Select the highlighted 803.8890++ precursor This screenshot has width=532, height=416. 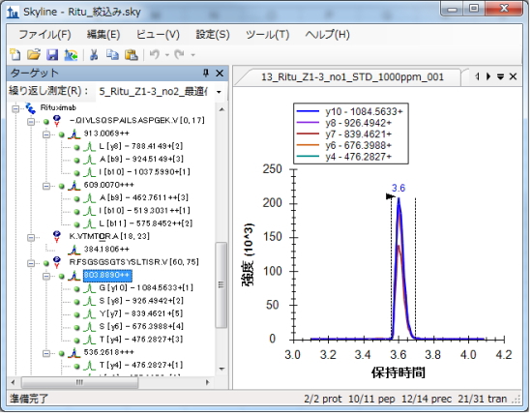click(x=107, y=275)
